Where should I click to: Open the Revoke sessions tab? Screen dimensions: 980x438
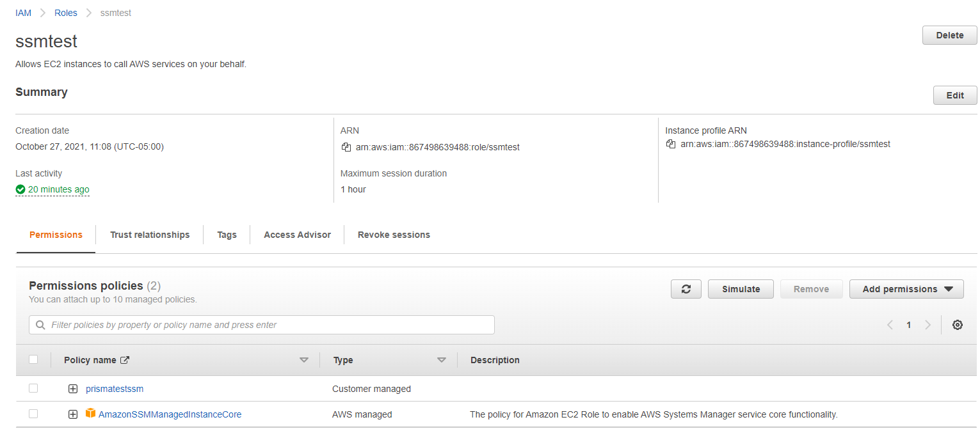394,235
